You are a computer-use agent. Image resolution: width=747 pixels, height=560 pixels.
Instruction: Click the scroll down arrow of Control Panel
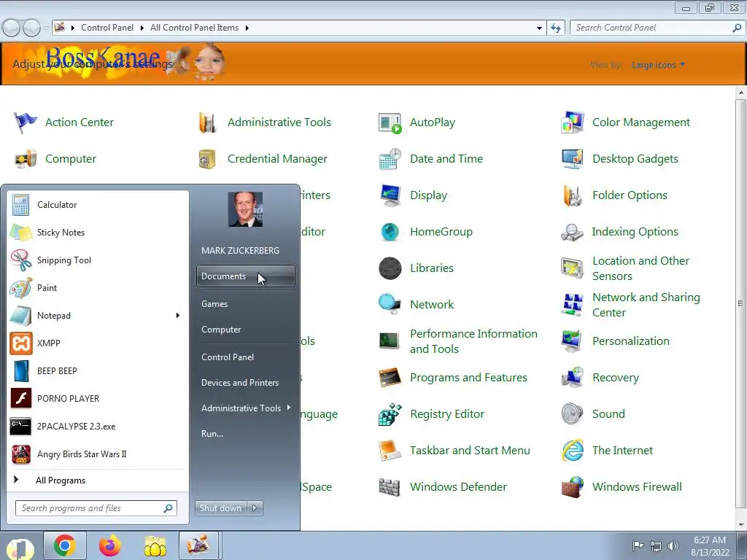pos(741,525)
